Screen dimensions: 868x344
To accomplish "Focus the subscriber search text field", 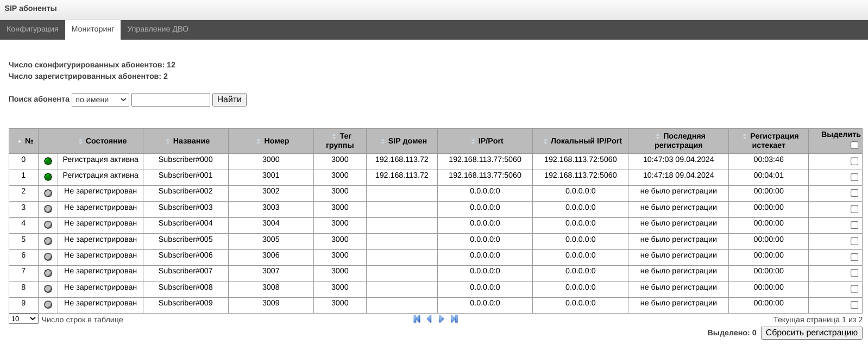I will (x=171, y=99).
